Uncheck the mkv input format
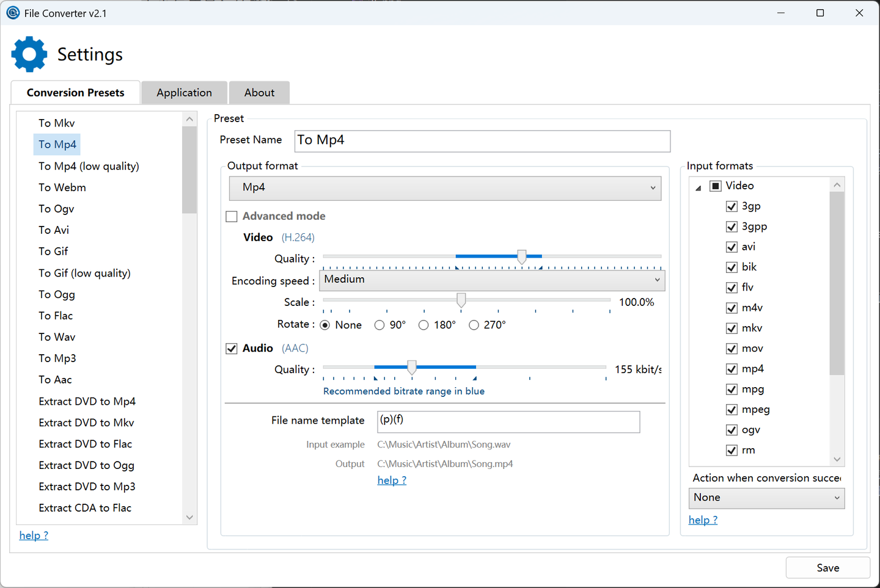The image size is (880, 588). (x=732, y=328)
